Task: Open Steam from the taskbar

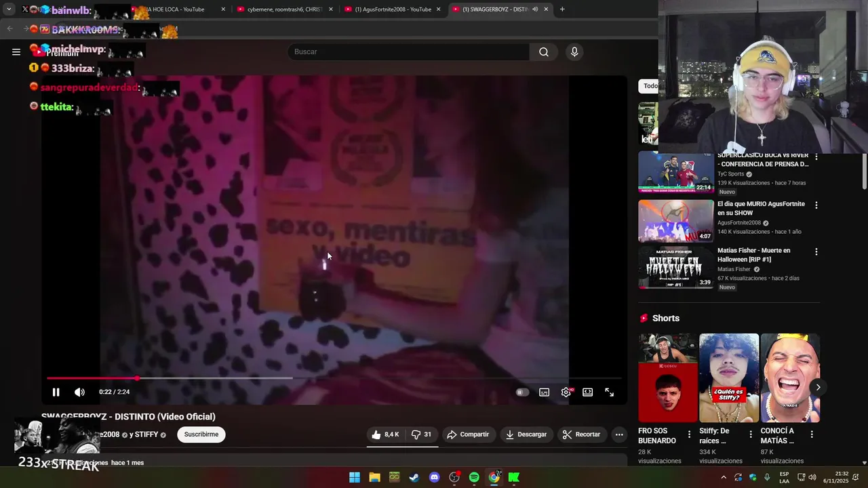Action: point(414,477)
